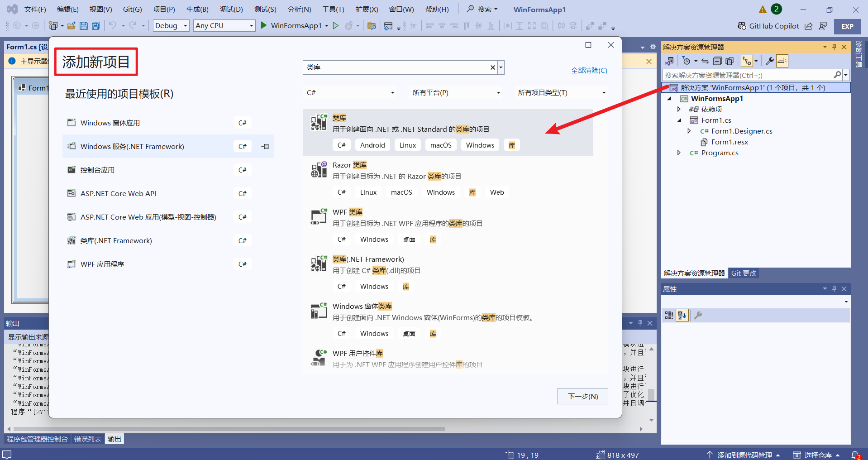Image resolution: width=868 pixels, height=460 pixels.
Task: Toggle auto-hide pin on Output panel
Action: click(640, 323)
